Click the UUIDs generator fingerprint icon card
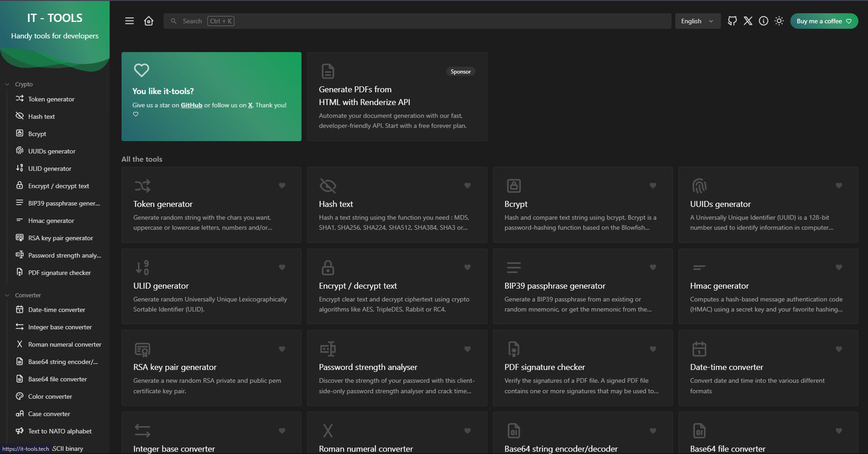 699,186
